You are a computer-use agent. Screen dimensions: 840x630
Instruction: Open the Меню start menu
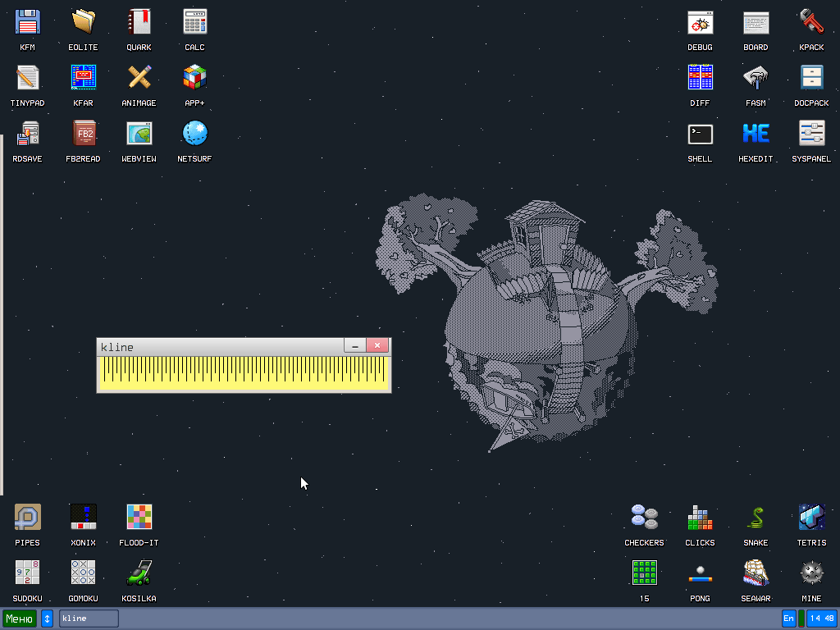(20, 619)
